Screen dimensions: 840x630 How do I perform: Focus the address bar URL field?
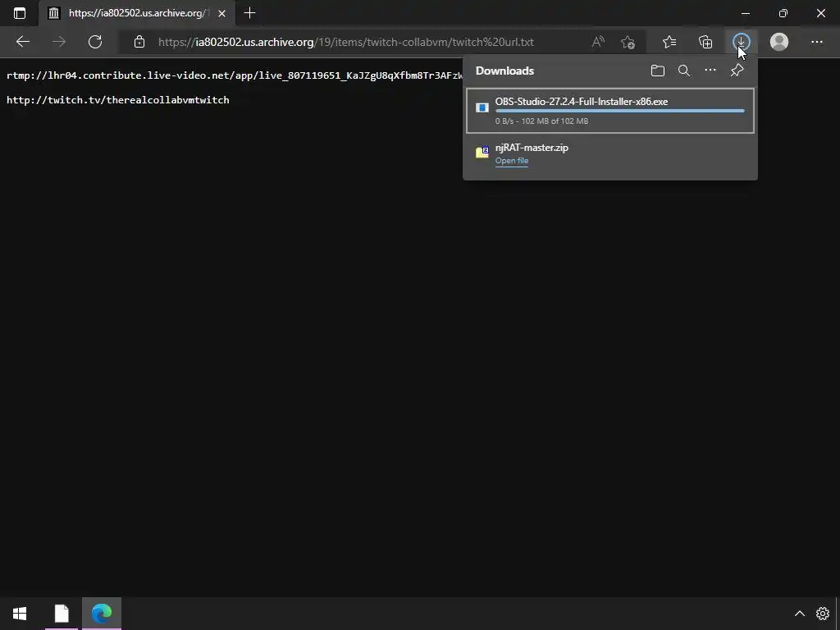(345, 42)
